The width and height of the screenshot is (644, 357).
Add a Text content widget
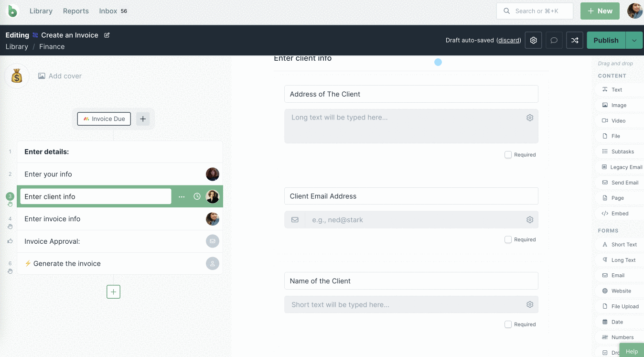click(x=617, y=89)
